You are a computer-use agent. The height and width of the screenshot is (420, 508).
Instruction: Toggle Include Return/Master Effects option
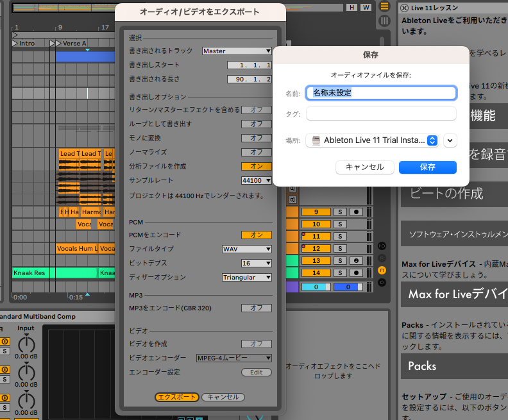tap(257, 110)
